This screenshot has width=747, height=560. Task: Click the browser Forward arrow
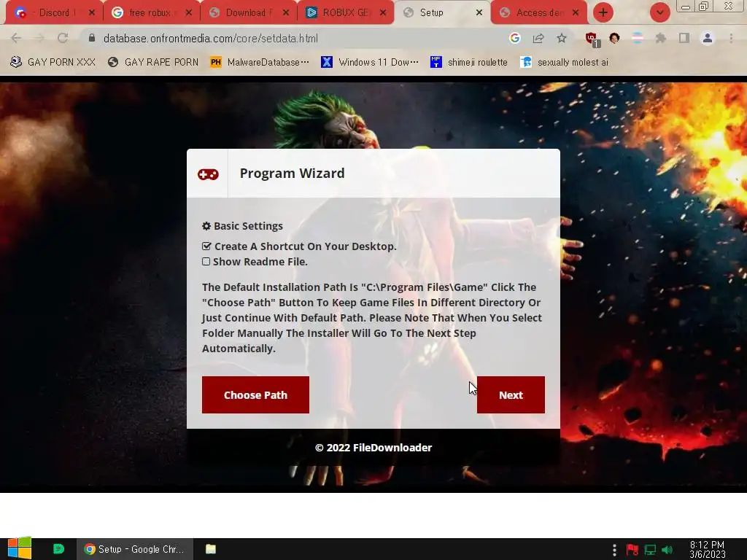(x=39, y=39)
